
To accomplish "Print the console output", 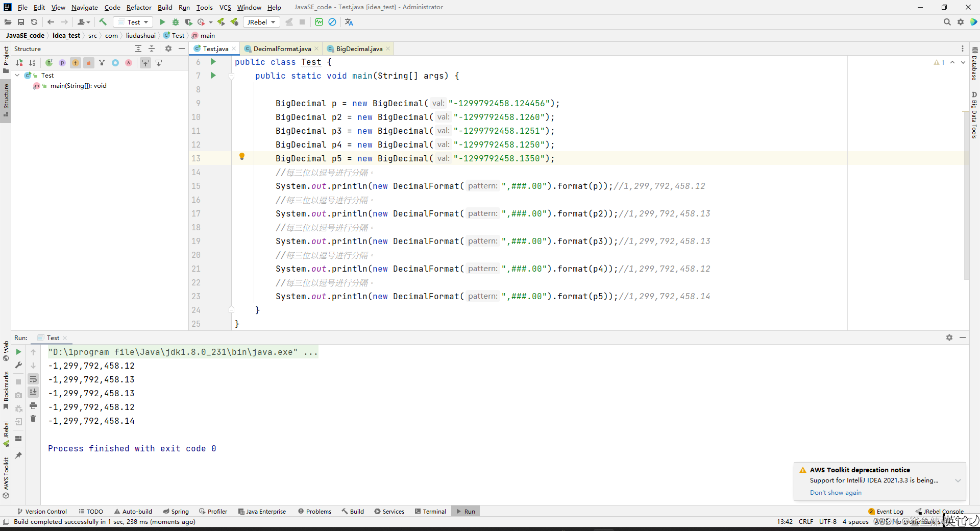I will [x=33, y=405].
